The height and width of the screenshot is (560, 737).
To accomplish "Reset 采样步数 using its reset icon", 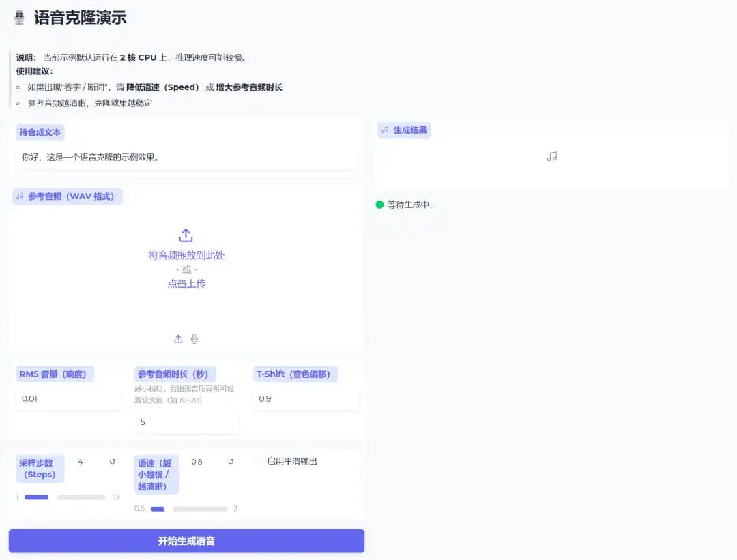I will click(113, 462).
